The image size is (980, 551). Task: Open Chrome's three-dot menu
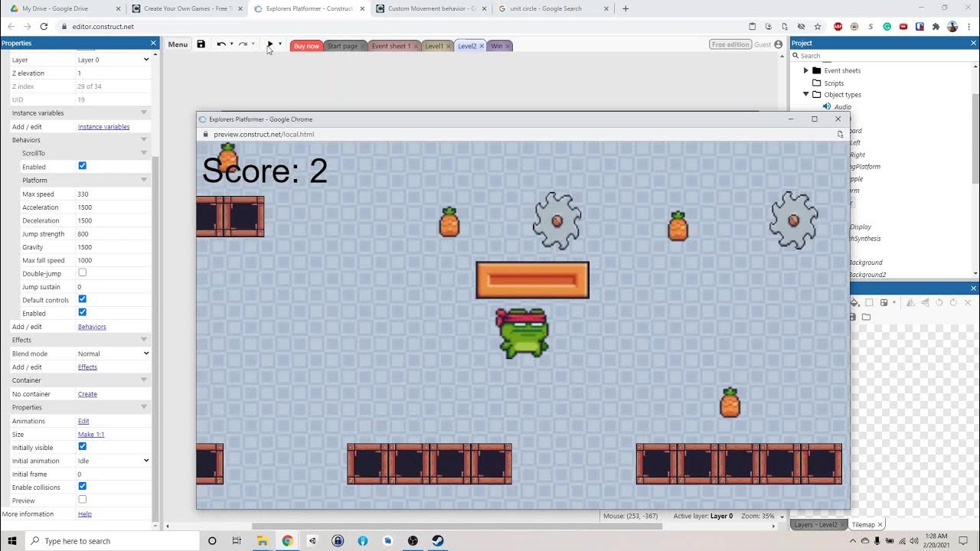[x=969, y=27]
